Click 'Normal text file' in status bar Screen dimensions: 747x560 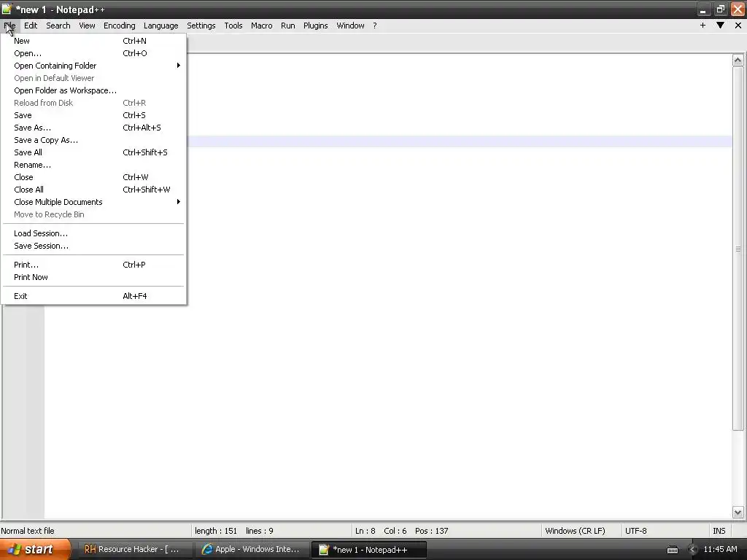pos(28,531)
